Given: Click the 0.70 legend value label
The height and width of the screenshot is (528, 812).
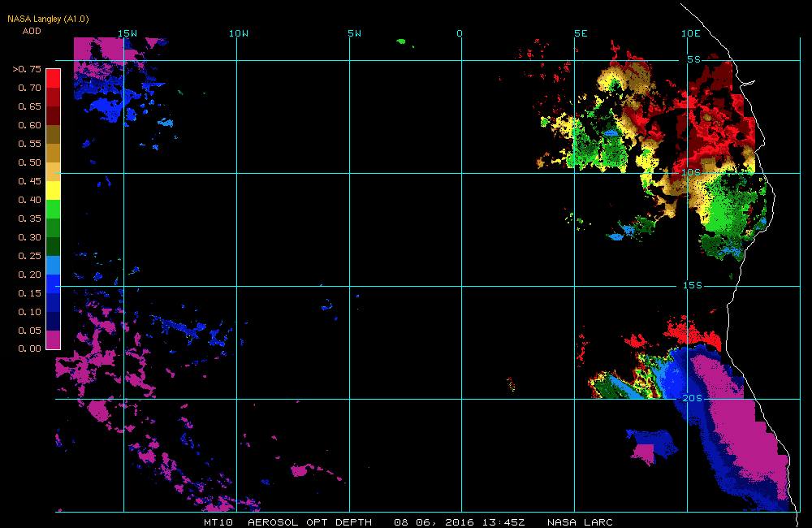Looking at the screenshot, I should pos(29,88).
